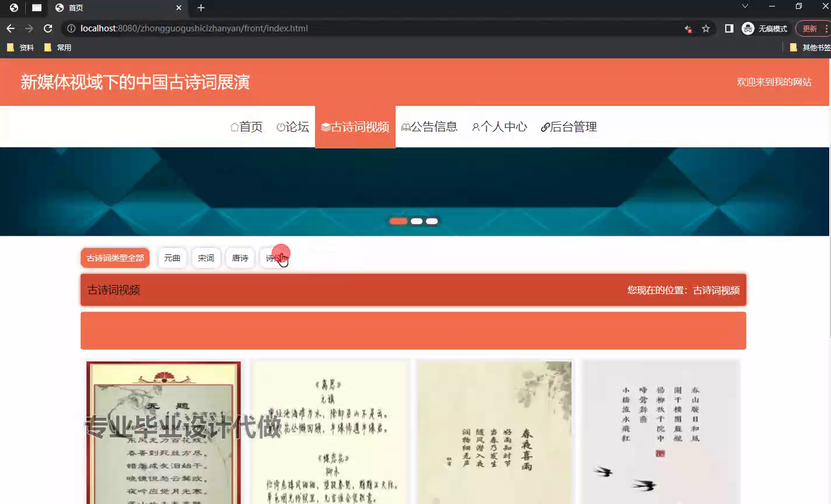The image size is (831, 504).
Task: Filter poems by 宋词
Action: pos(206,258)
